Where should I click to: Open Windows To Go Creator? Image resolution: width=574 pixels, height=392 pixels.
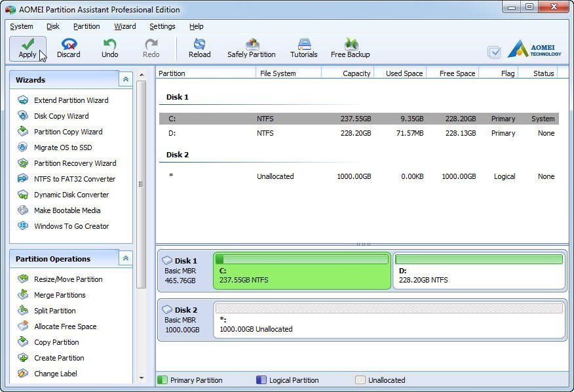(64, 226)
